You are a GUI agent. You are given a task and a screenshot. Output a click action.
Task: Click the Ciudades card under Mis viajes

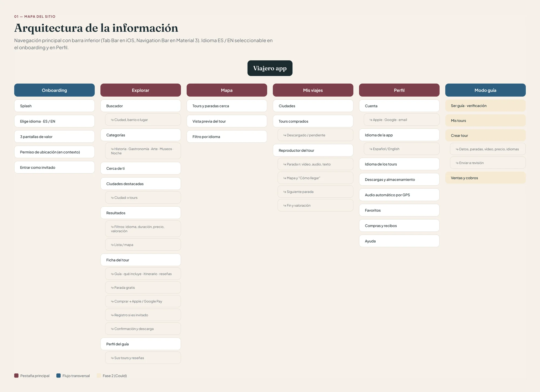point(313,106)
